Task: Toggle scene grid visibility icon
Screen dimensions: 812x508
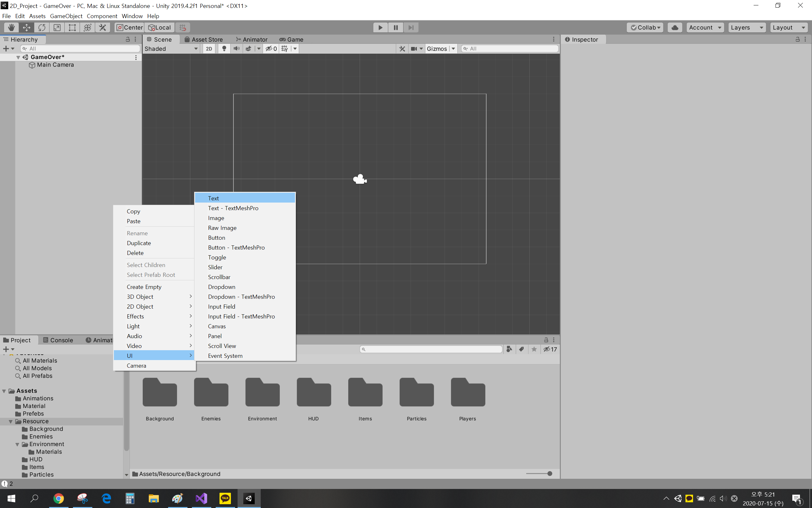Action: (285, 49)
